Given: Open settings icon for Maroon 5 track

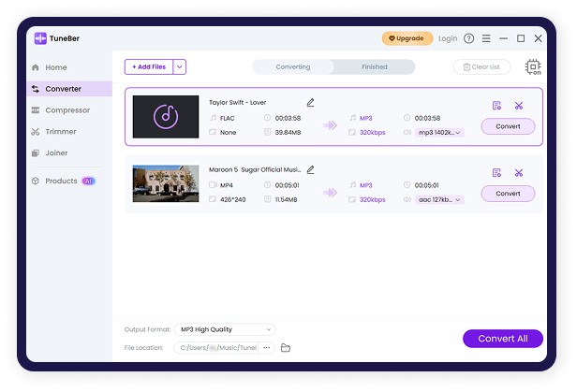Looking at the screenshot, I should 496,173.
